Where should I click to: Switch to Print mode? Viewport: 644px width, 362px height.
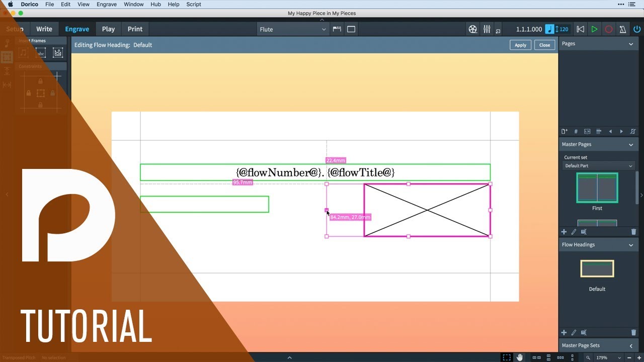(x=135, y=29)
